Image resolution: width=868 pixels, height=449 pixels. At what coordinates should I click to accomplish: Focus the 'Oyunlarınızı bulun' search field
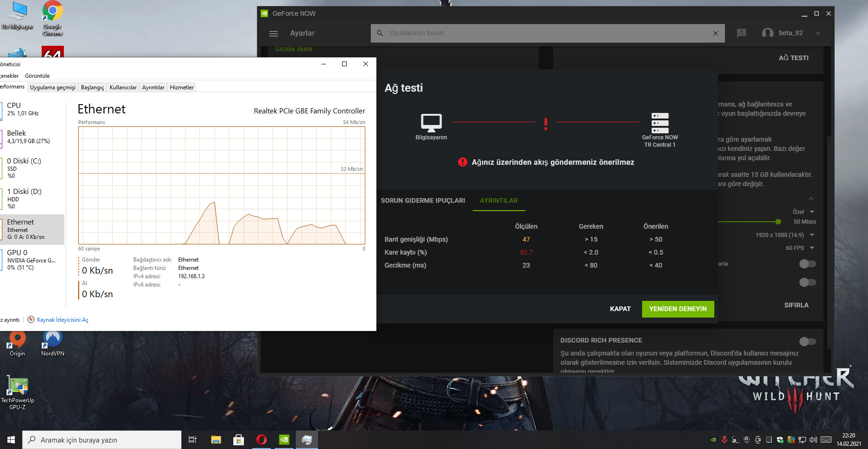click(548, 33)
